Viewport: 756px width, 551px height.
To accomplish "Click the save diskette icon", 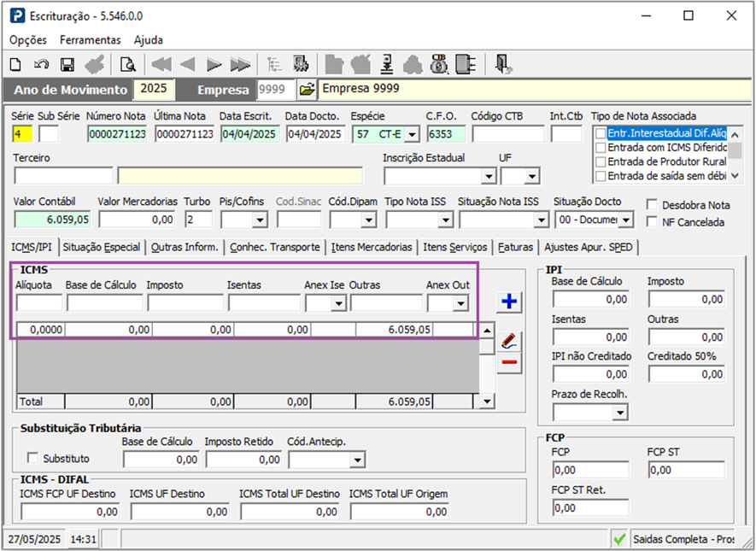I will click(67, 64).
